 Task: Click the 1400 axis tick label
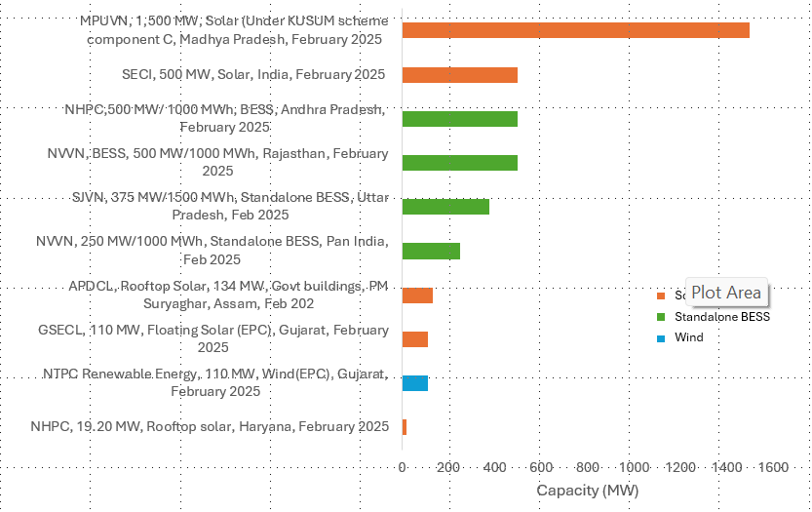[x=727, y=467]
